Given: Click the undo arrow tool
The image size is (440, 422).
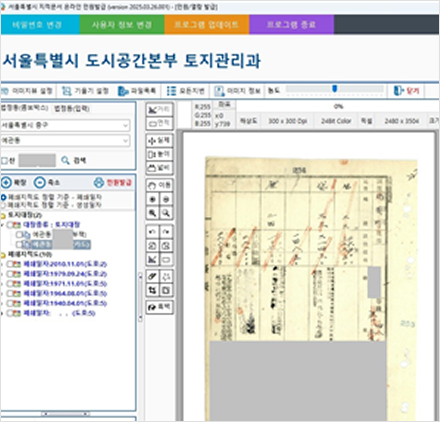Looking at the screenshot, I should (153, 232).
